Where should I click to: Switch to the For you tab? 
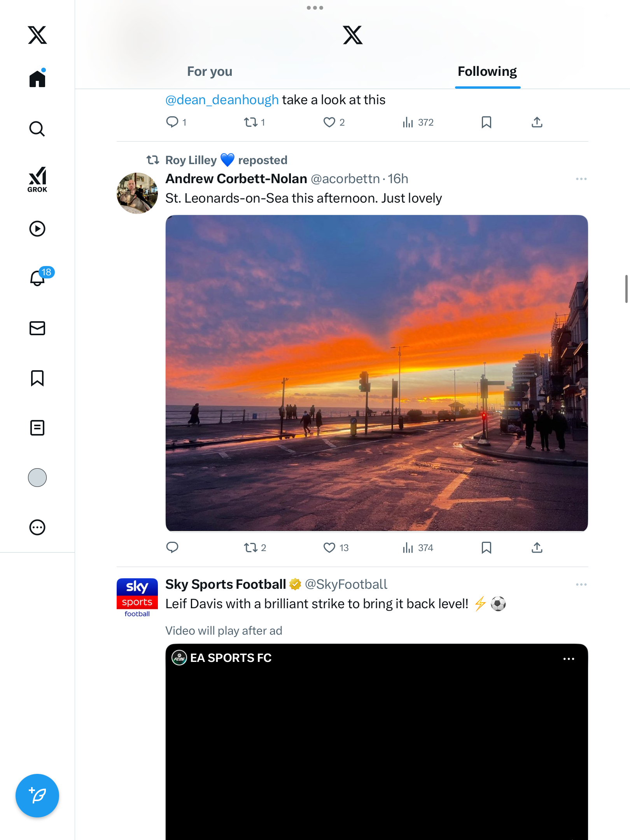click(x=210, y=72)
